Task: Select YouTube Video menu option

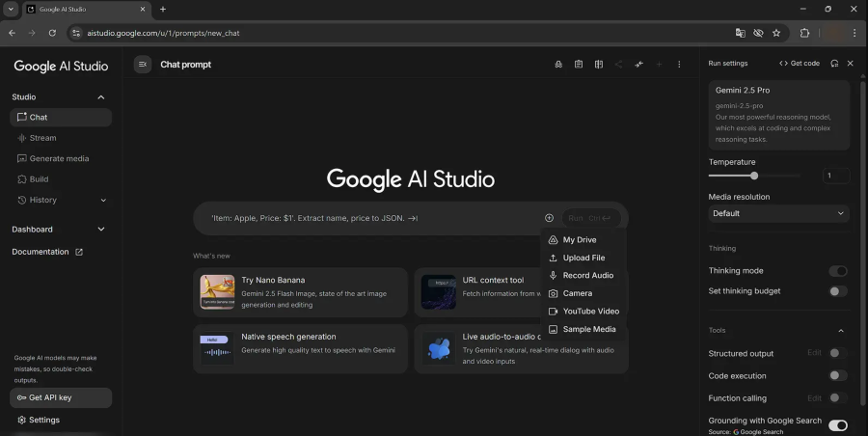Action: pos(583,312)
